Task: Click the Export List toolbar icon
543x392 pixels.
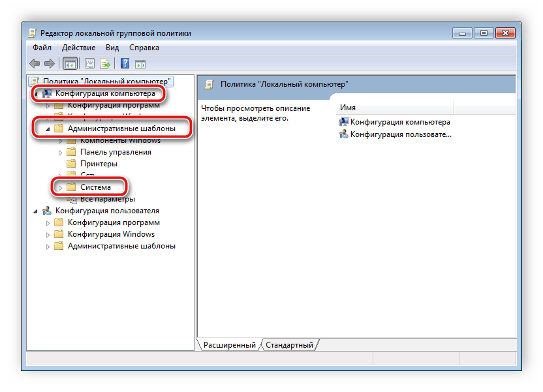Action: (x=104, y=63)
